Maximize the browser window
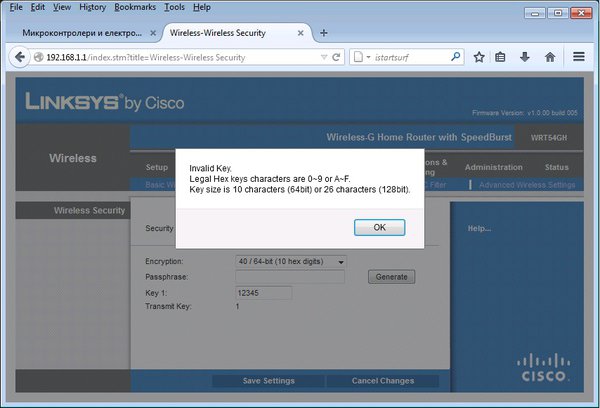This screenshot has height=408, width=600. 558,13
